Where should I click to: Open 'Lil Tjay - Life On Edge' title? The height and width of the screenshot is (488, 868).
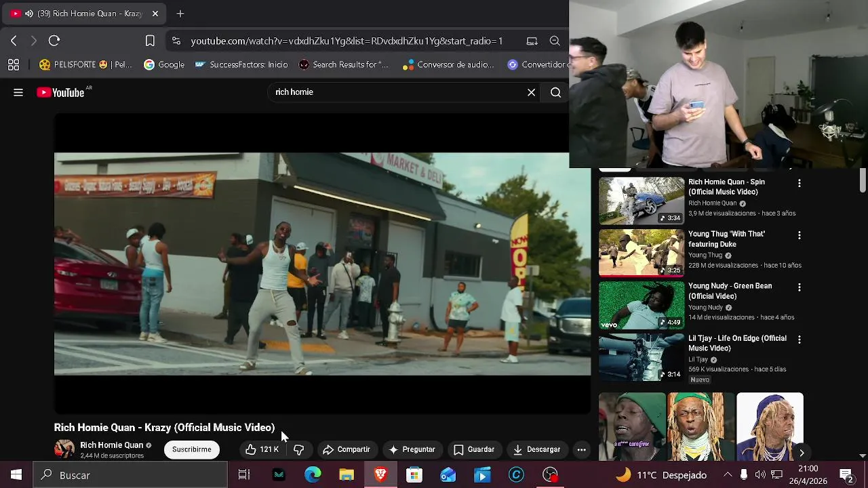(737, 343)
